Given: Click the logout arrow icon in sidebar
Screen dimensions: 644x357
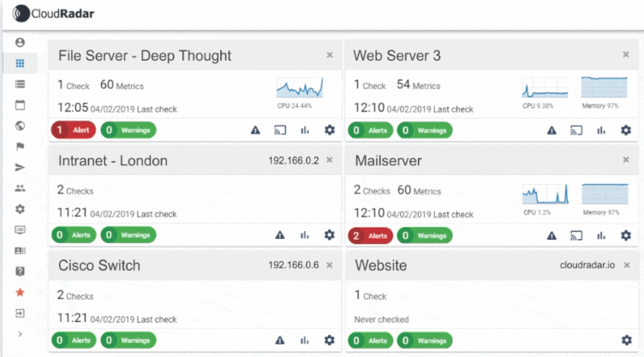Looking at the screenshot, I should 20,313.
